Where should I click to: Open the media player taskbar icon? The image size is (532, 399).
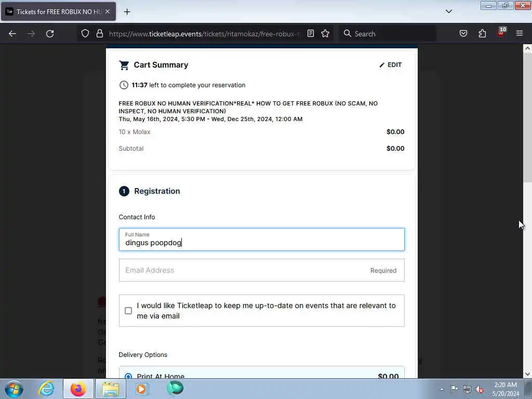point(142,389)
